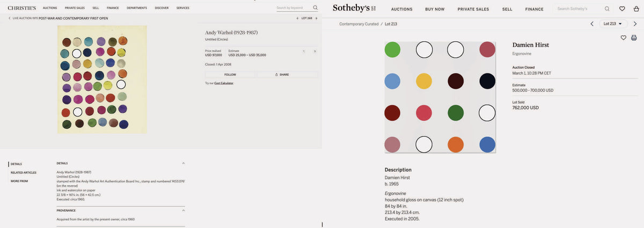Click the USD 25,000 – USD 35,000 estimate

(247, 55)
